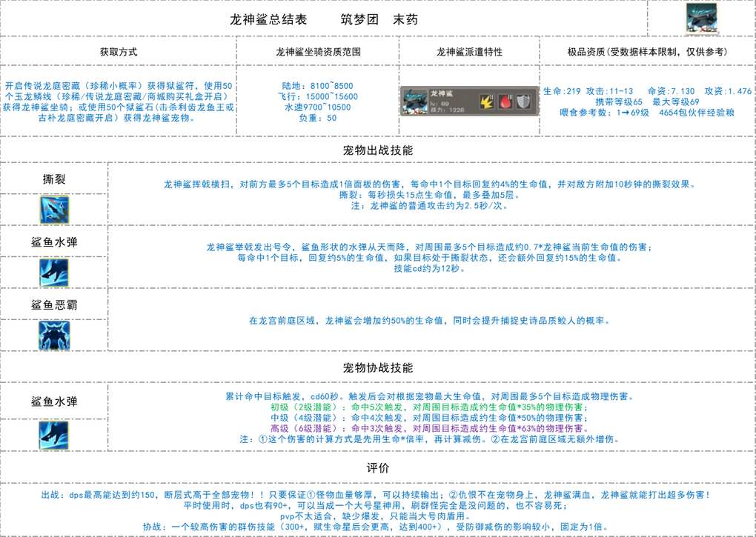
Task: Click the yellow lightning trait icon
Action: tap(486, 101)
